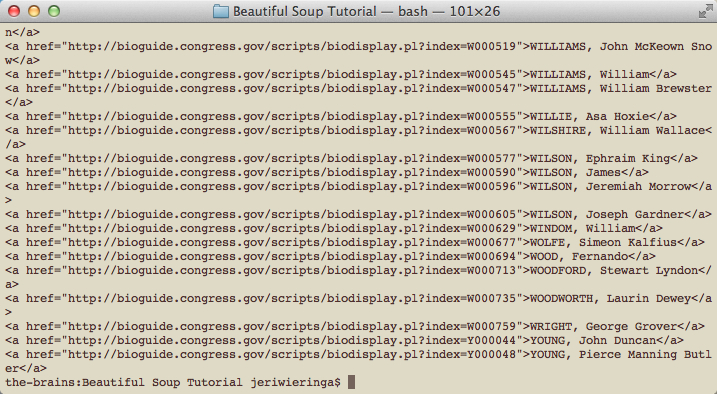Zoom the window with green button
Image resolution: width=717 pixels, height=394 pixels.
(54, 11)
